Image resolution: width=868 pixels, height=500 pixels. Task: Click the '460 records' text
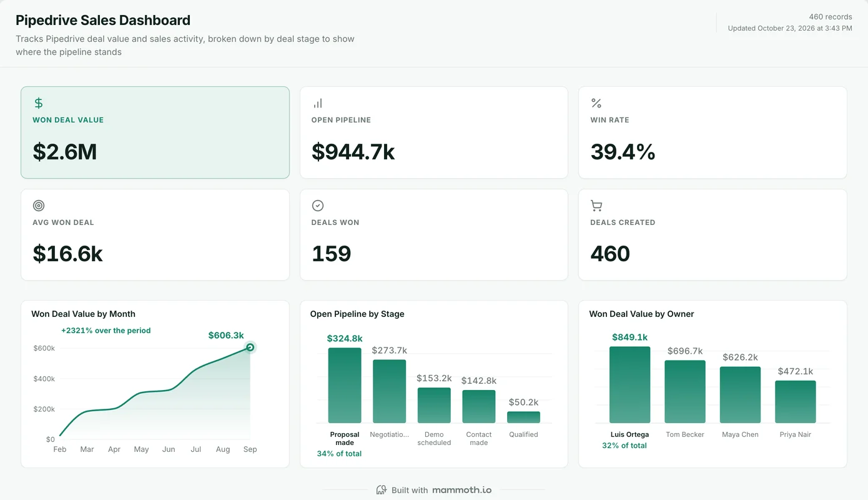tap(831, 17)
